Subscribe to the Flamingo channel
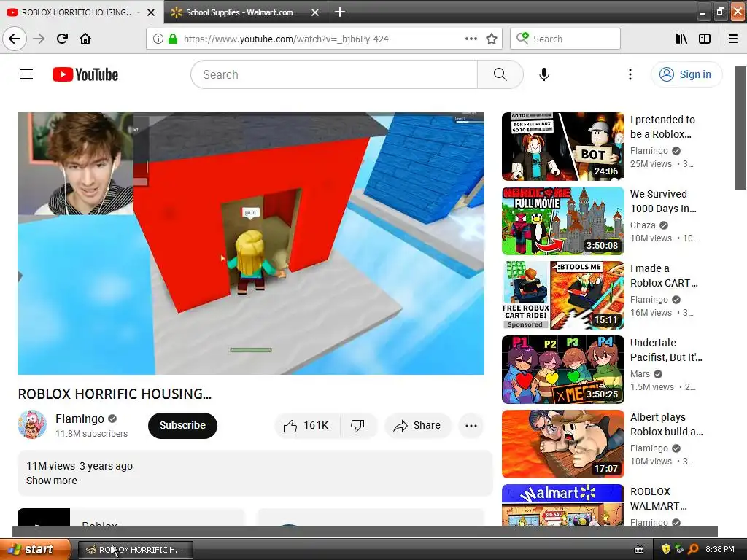 pos(182,425)
